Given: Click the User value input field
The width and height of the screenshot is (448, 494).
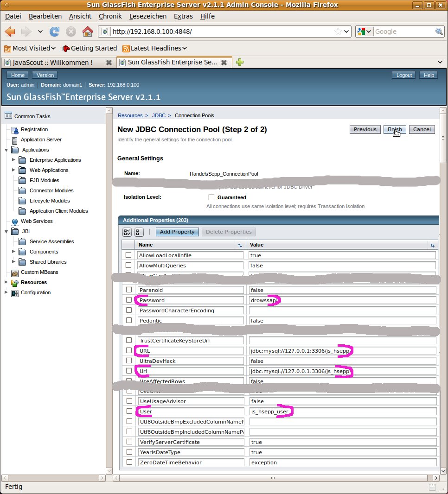Looking at the screenshot, I should click(342, 412).
